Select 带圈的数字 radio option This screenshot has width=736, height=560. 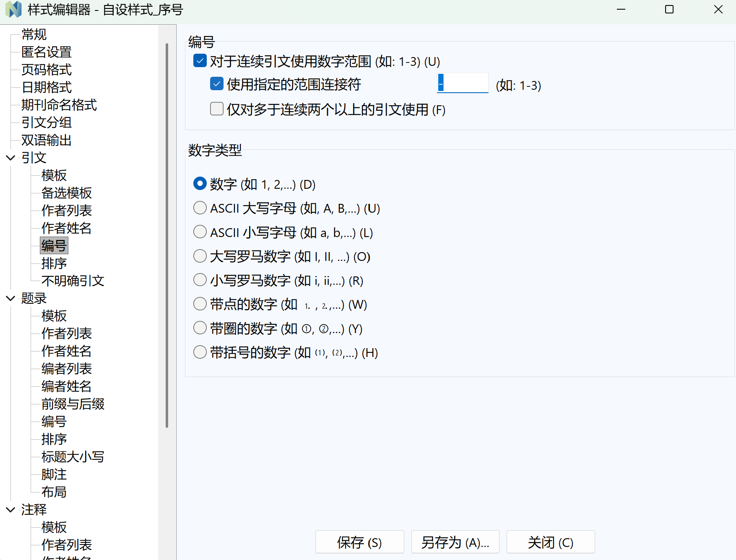200,328
